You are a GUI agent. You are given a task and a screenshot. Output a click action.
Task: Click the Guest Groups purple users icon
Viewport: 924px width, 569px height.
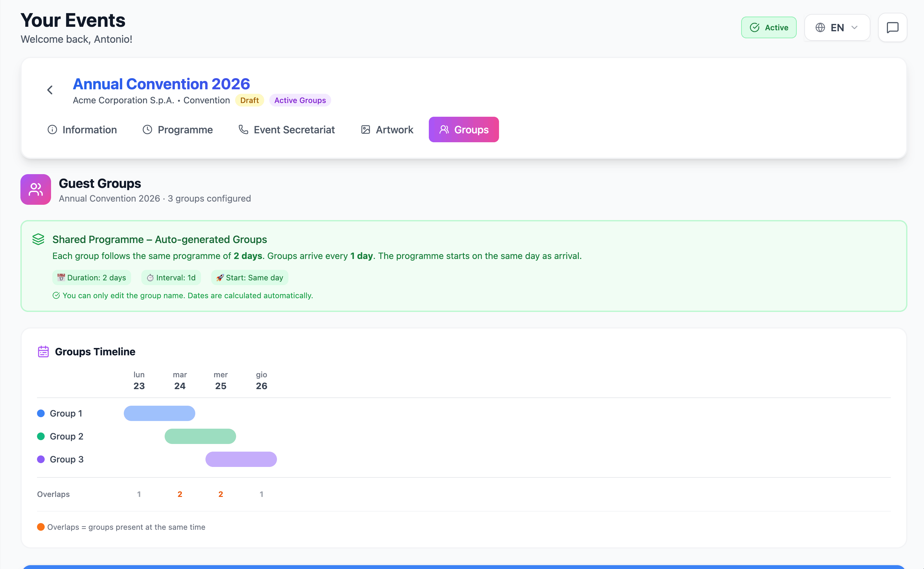pos(36,189)
